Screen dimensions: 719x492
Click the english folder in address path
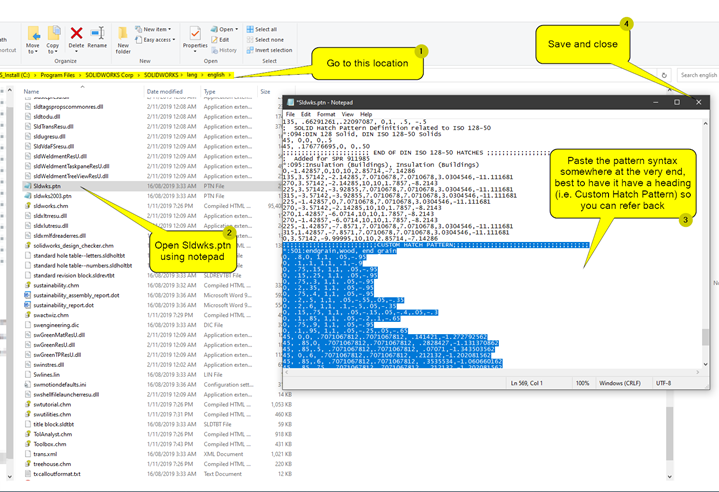(x=216, y=74)
